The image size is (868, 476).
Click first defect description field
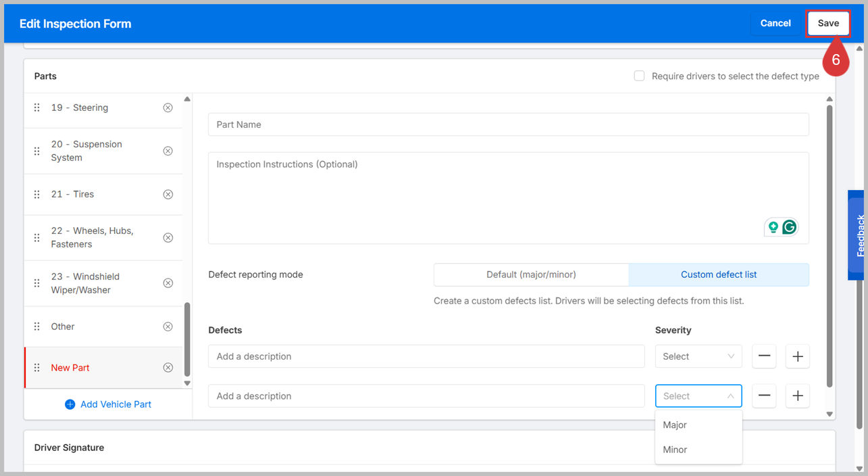[426, 356]
